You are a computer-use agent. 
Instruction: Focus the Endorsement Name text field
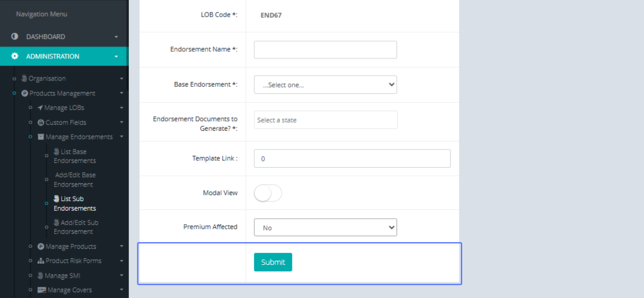325,50
